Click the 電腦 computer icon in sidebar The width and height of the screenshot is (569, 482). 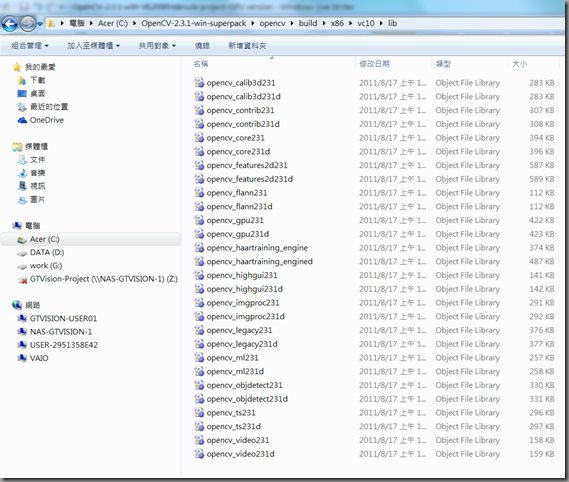pos(17,225)
